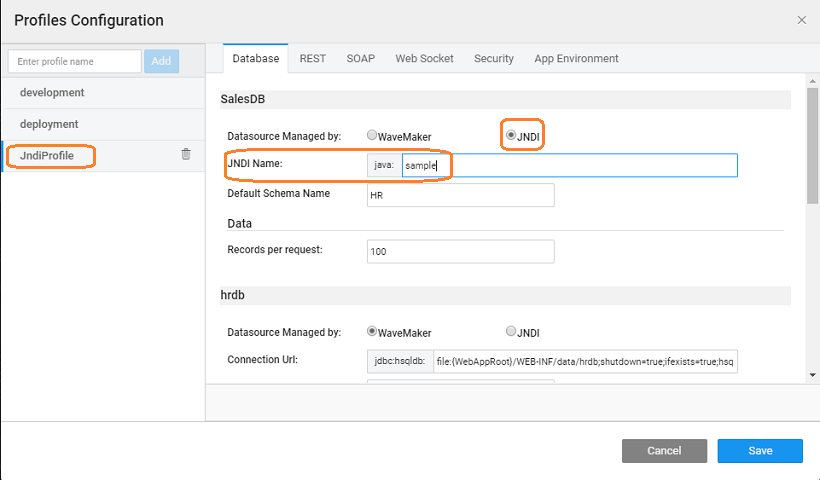The image size is (820, 480).
Task: Click the Save button
Action: [x=760, y=451]
